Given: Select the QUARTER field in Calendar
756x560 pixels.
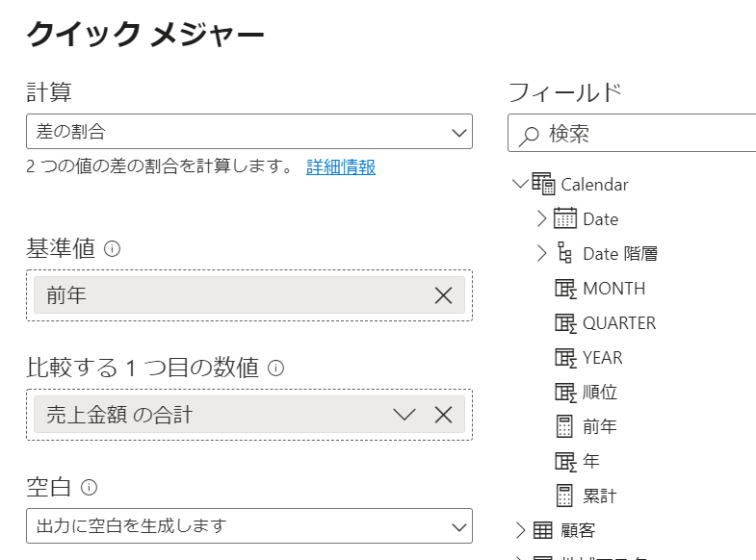Looking at the screenshot, I should click(x=618, y=322).
